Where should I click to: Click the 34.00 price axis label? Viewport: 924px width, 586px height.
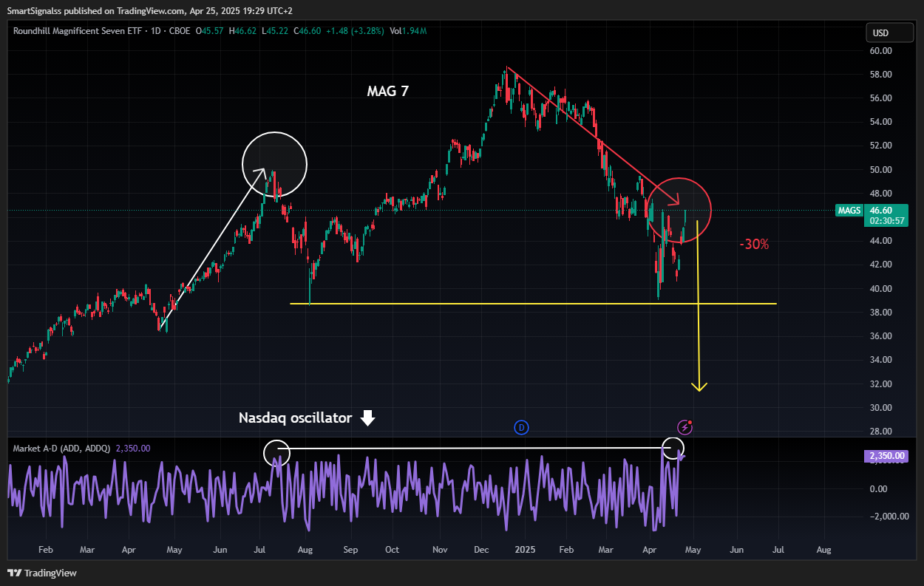click(881, 360)
